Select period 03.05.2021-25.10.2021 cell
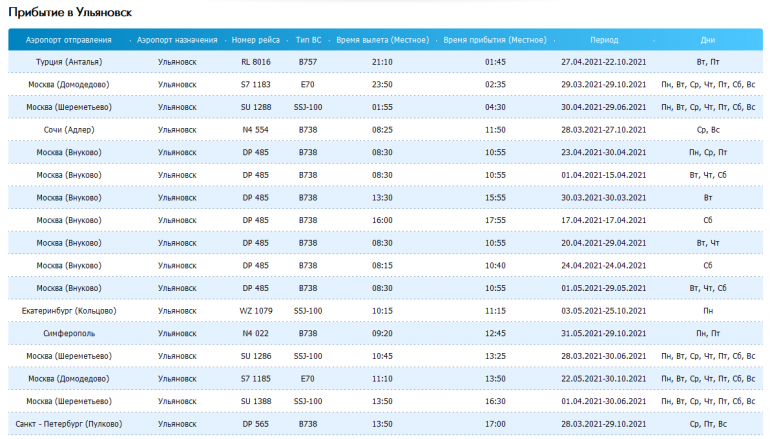Viewport: 770px width, 439px height. [x=604, y=311]
